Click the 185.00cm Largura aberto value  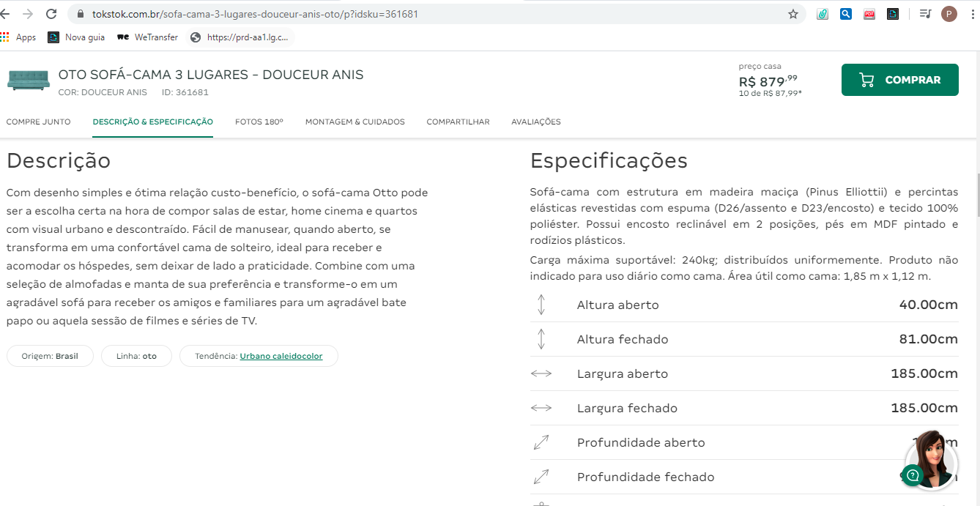click(x=924, y=373)
